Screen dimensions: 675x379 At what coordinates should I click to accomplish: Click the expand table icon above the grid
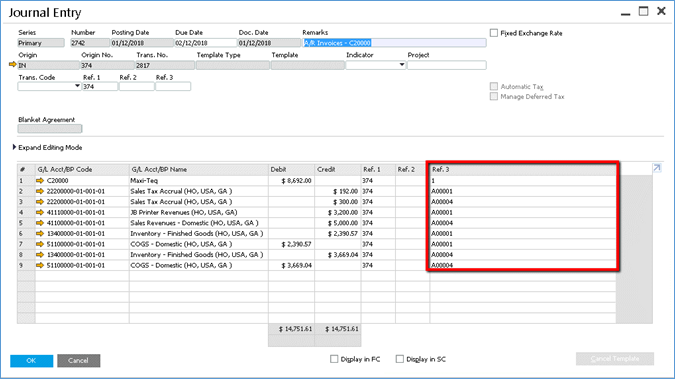pyautogui.click(x=657, y=168)
